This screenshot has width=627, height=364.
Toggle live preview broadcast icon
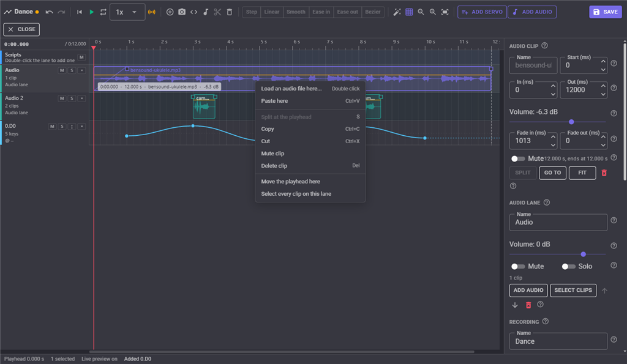coord(152,12)
